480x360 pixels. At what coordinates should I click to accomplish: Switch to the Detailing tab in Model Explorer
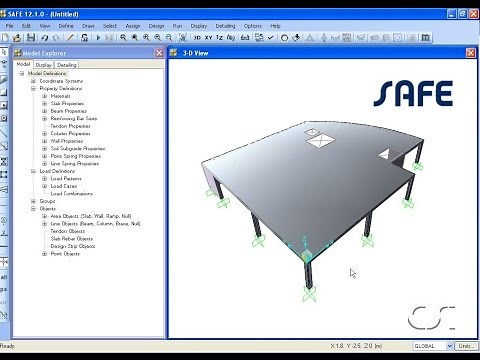[67, 65]
